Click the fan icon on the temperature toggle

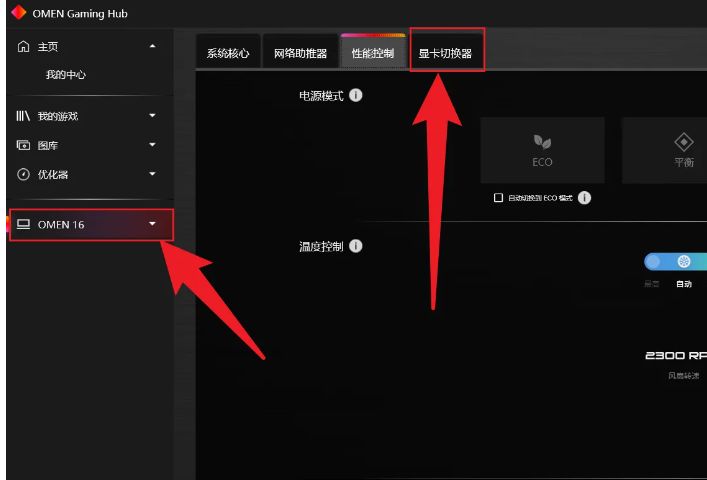(684, 261)
